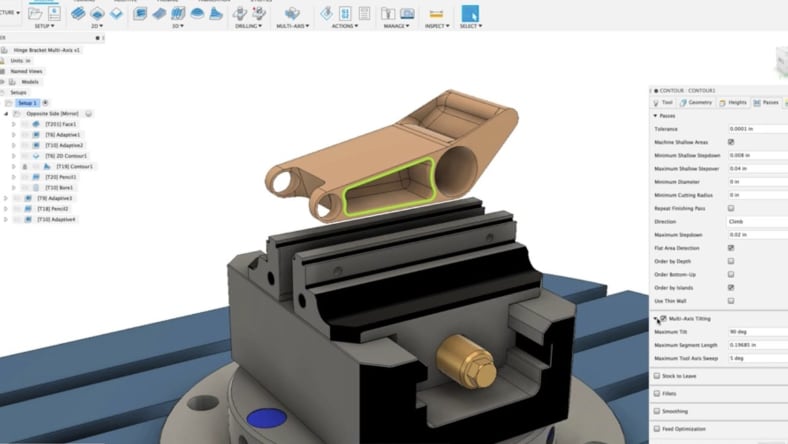Open the 2D dropdown menu
This screenshot has height=444, width=788.
point(97,26)
